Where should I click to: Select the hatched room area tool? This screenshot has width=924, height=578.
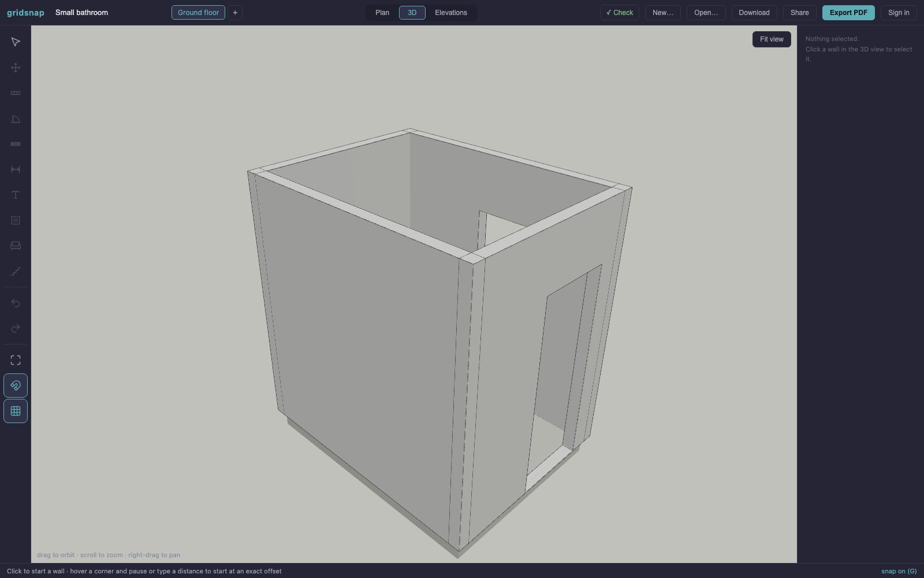click(x=16, y=220)
